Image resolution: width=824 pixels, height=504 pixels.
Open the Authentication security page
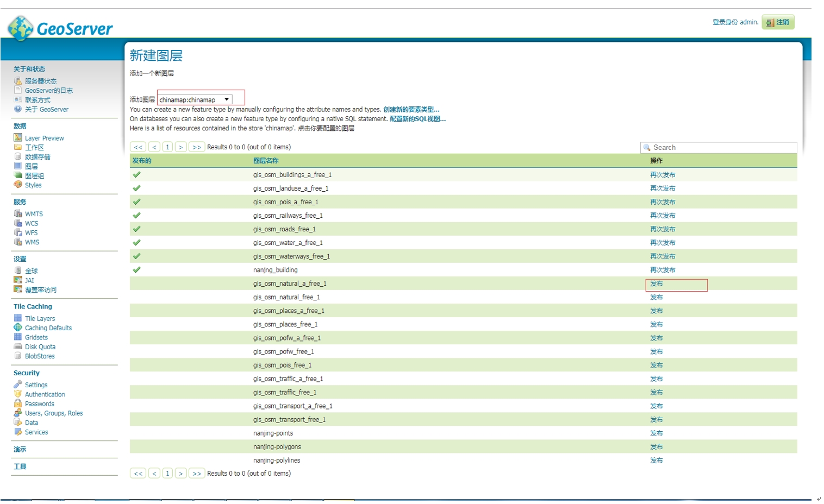(45, 394)
